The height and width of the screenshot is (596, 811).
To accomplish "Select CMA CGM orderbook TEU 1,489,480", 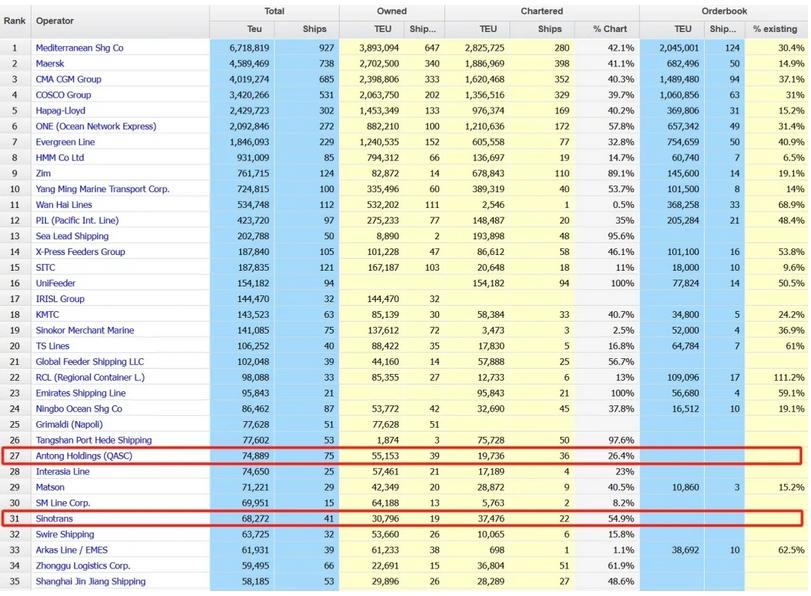I will click(x=679, y=79).
